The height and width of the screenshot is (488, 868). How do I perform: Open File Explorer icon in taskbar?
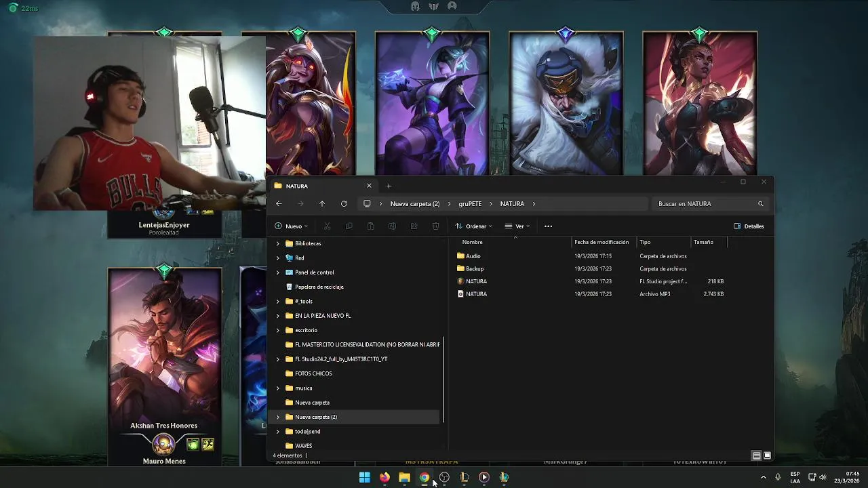[x=404, y=477]
